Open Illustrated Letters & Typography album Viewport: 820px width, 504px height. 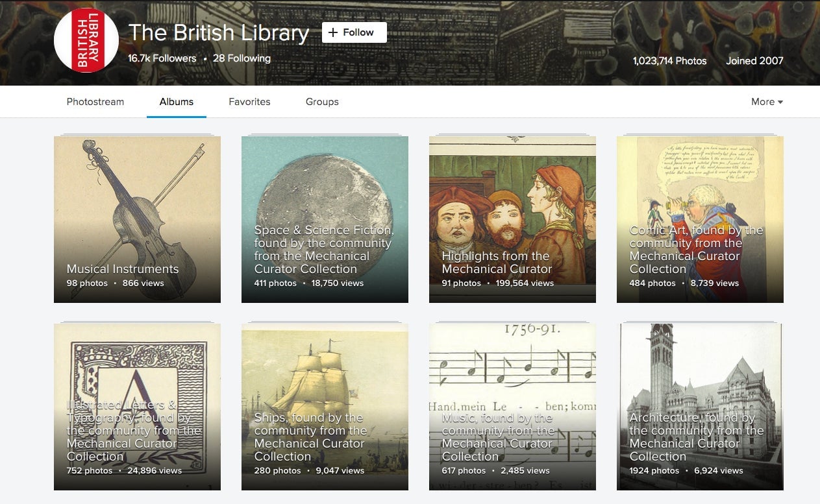click(x=137, y=407)
